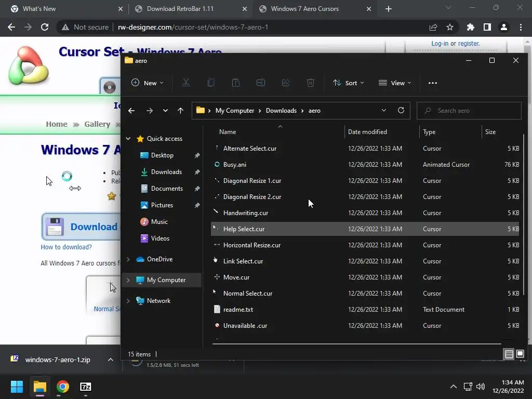
Task: Expand My Computer tree node
Action: pos(128,280)
